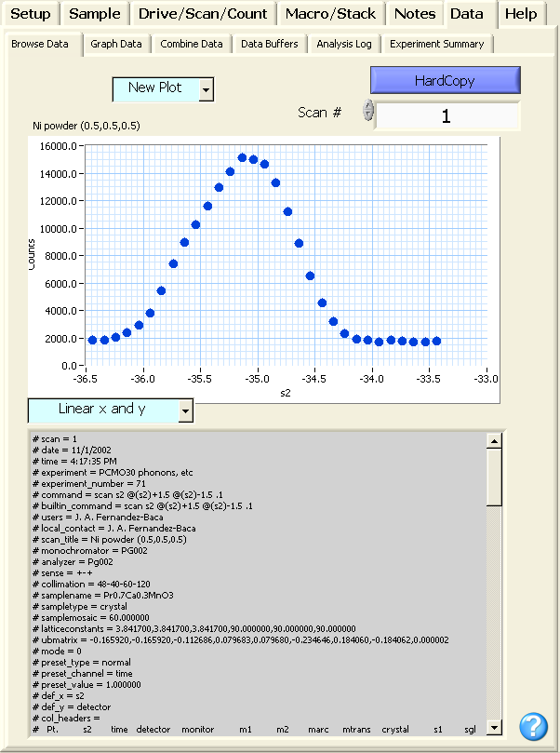The width and height of the screenshot is (560, 753).
Task: Click the blue help question mark icon
Action: (x=533, y=726)
